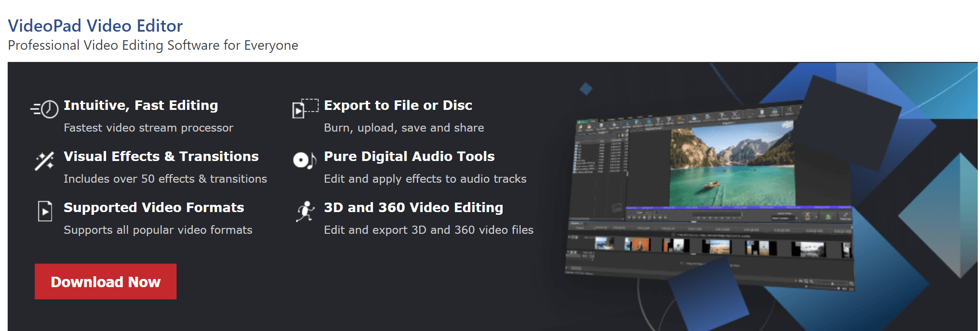Select the Intuitive, Fast Editing heading
The width and height of the screenshot is (980, 331).
tap(141, 105)
